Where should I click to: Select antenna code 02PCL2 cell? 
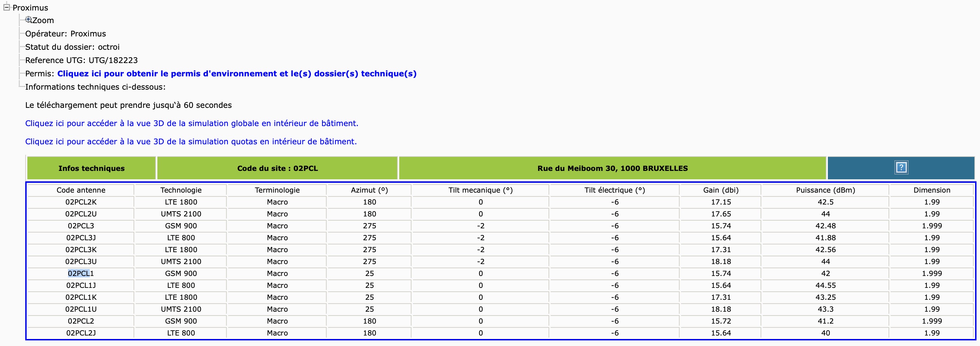(x=81, y=321)
